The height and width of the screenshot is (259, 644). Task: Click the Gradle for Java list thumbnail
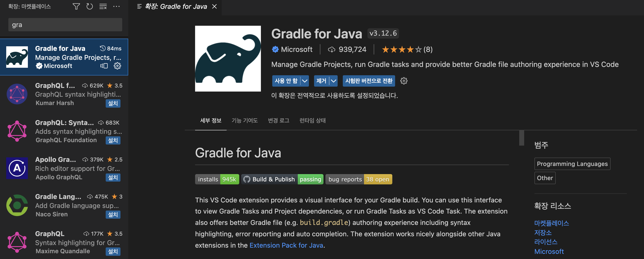click(x=17, y=57)
